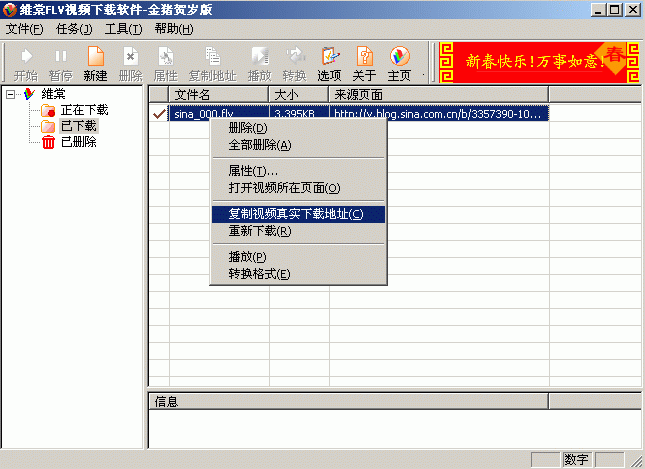Select 转换格式 in the context menu
This screenshot has height=469, width=645.
[x=259, y=274]
